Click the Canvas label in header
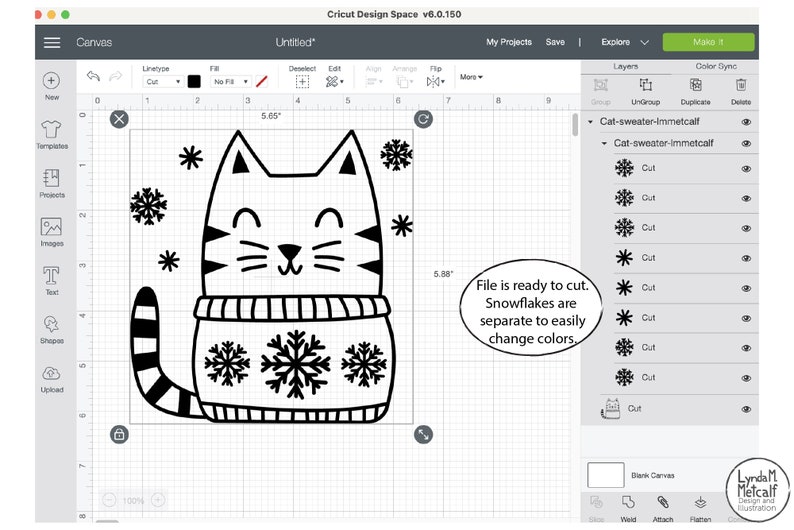794x530 pixels. pyautogui.click(x=94, y=43)
